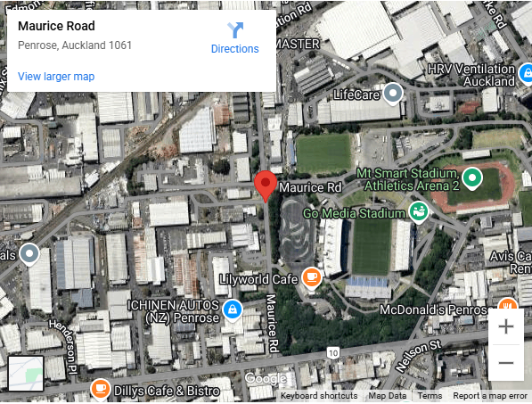Click the McDonald's Penrose restaurant marker
The height and width of the screenshot is (404, 532).
pos(508,305)
